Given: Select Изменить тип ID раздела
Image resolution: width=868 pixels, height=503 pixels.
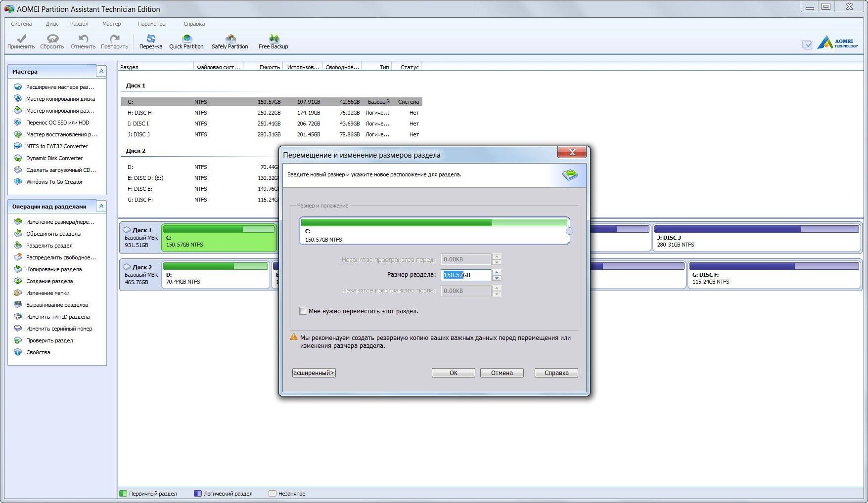Looking at the screenshot, I should click(52, 317).
